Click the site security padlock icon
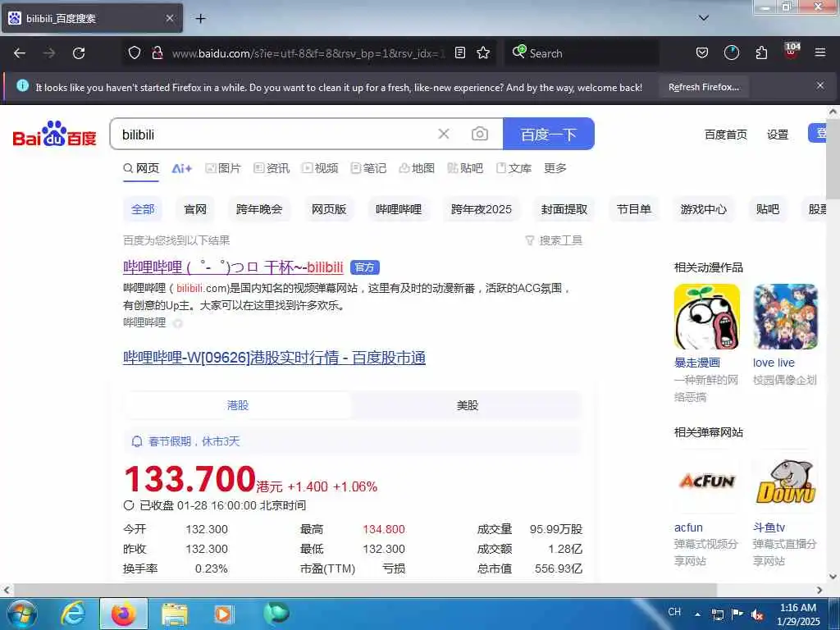Screen dimensions: 840x630 coord(157,52)
